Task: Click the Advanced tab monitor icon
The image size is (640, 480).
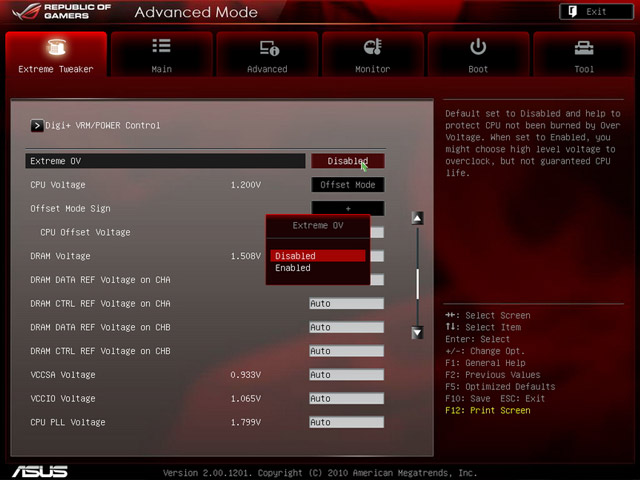Action: pyautogui.click(x=269, y=48)
